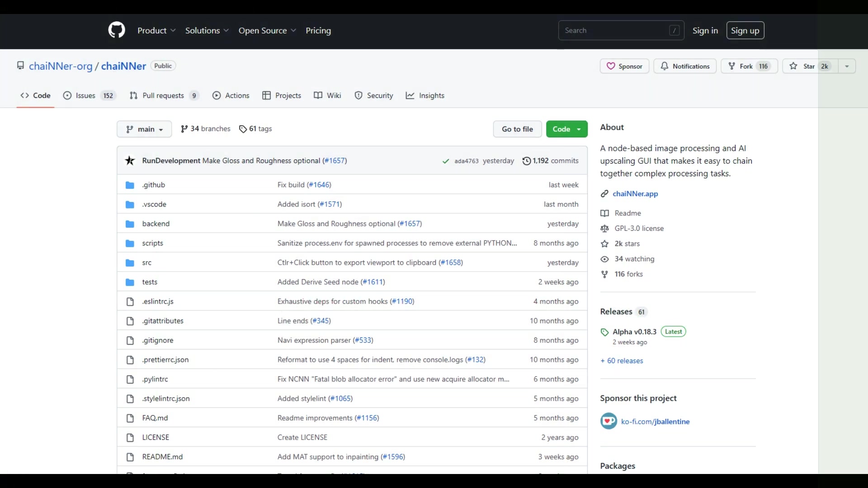The height and width of the screenshot is (488, 868).
Task: Click the Sponsor heart button
Action: coord(624,66)
